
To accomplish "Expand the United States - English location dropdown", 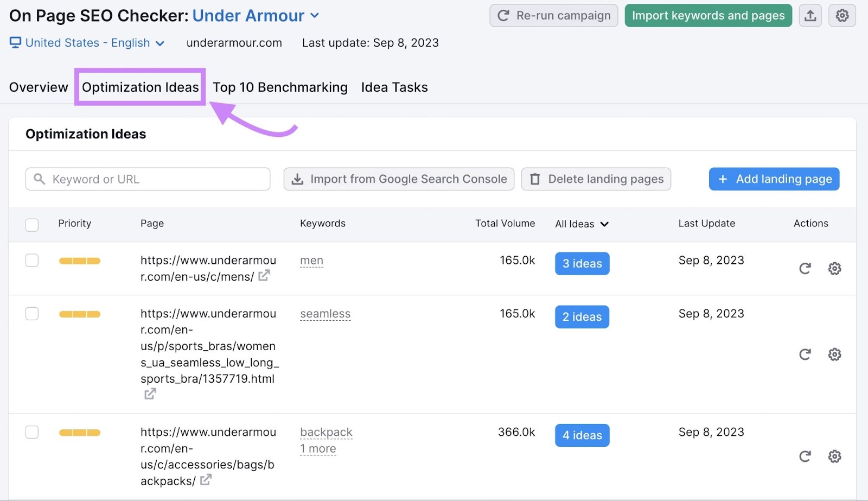I will point(87,43).
